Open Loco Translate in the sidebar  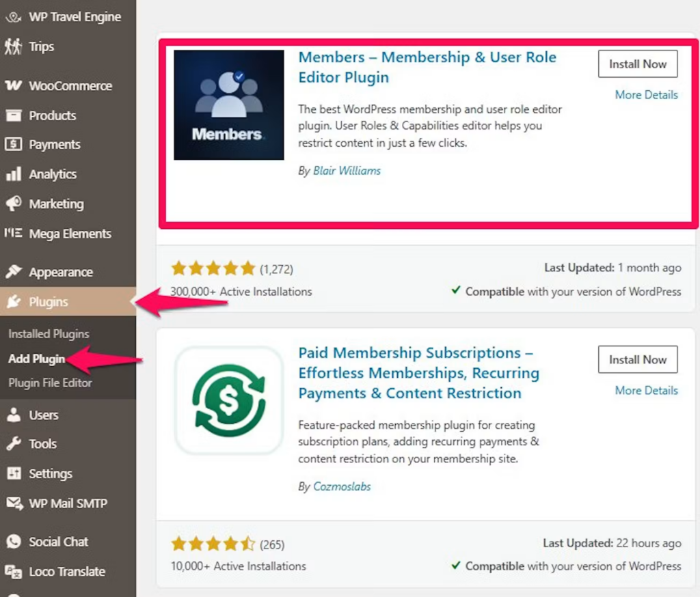tap(68, 572)
